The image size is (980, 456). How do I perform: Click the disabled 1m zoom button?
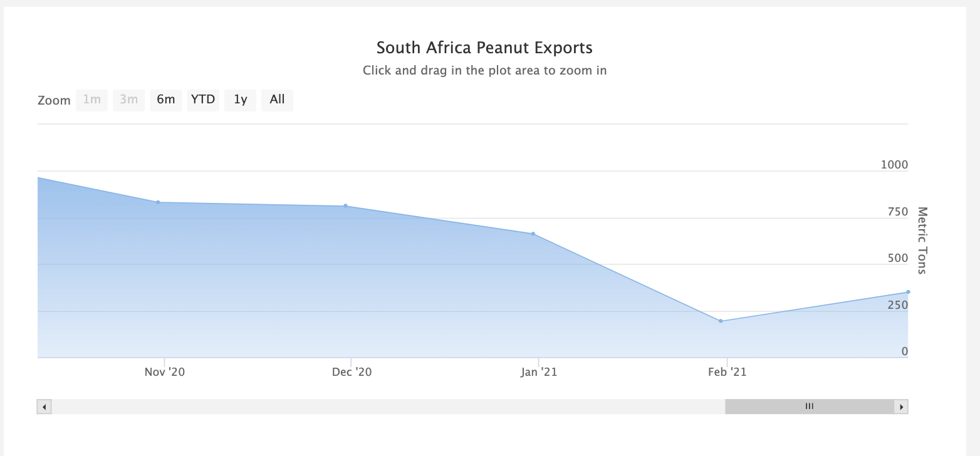92,100
